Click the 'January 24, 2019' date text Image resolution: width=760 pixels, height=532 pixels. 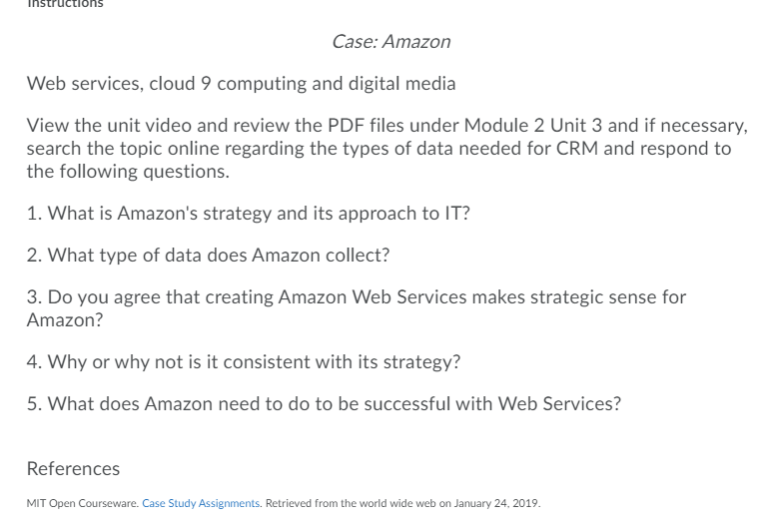496,503
